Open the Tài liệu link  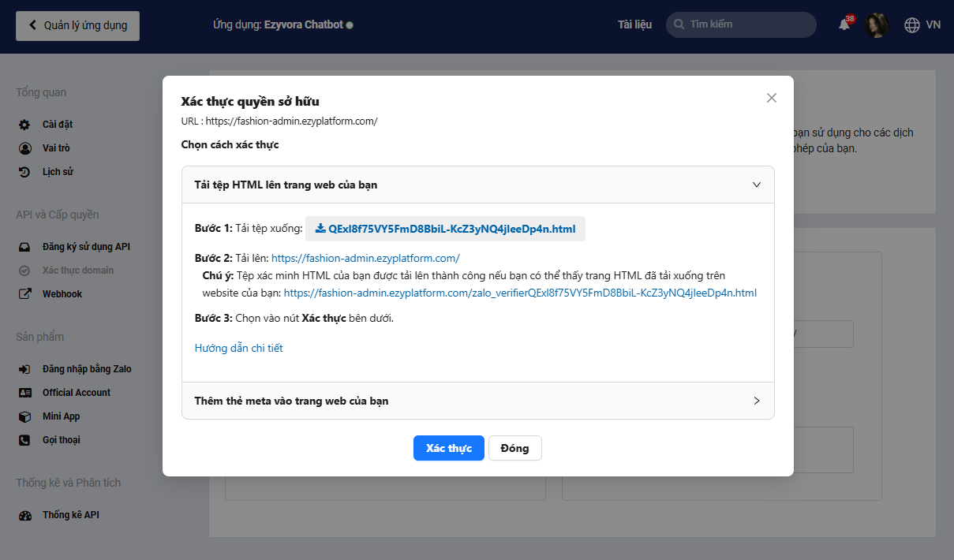tap(634, 24)
